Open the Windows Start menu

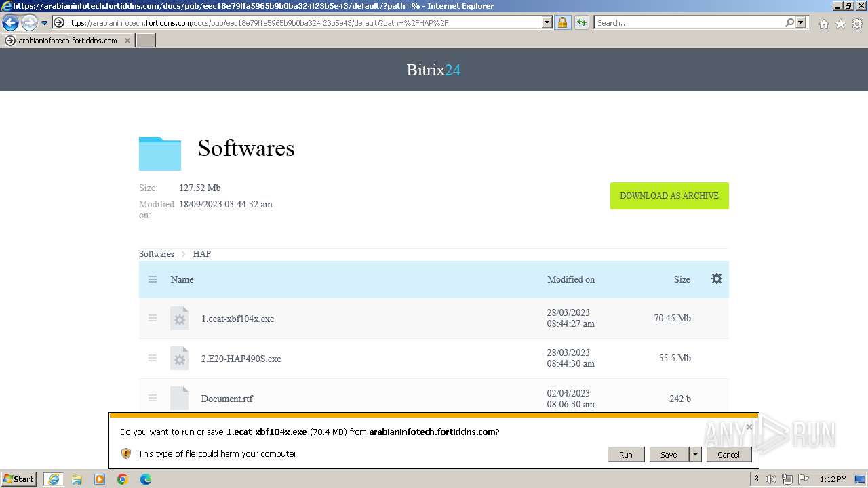click(x=19, y=479)
